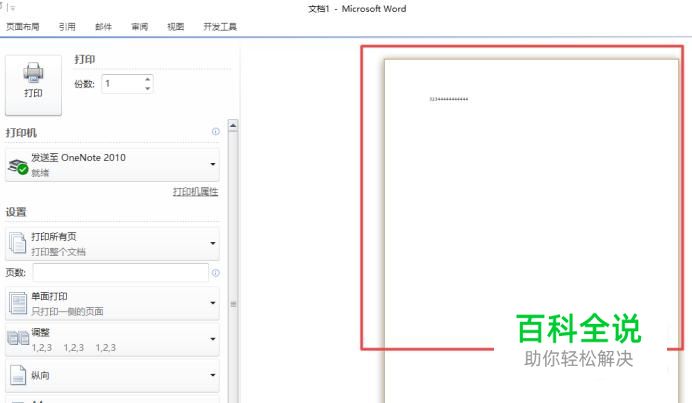The width and height of the screenshot is (692, 403).
Task: Click the quick access toolbar customize arrow
Action: pyautogui.click(x=12, y=8)
